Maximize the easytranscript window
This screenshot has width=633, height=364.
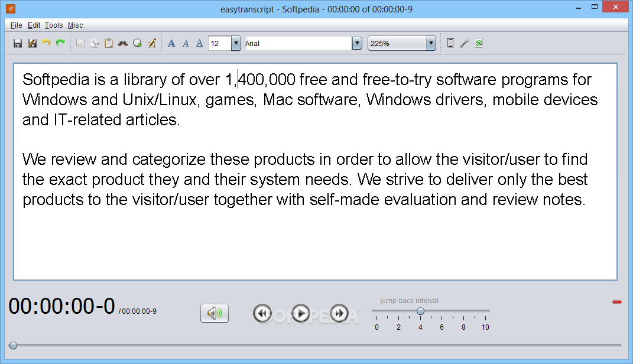tap(594, 7)
